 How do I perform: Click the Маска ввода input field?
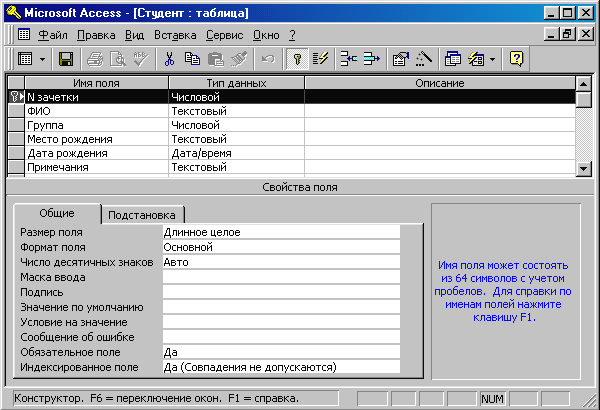pyautogui.click(x=281, y=277)
